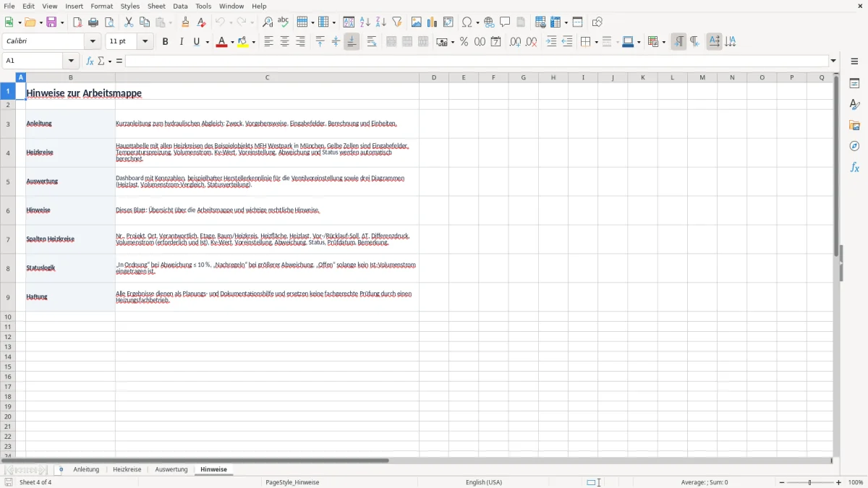Image resolution: width=868 pixels, height=488 pixels.
Task: Format as percent
Action: tap(464, 42)
